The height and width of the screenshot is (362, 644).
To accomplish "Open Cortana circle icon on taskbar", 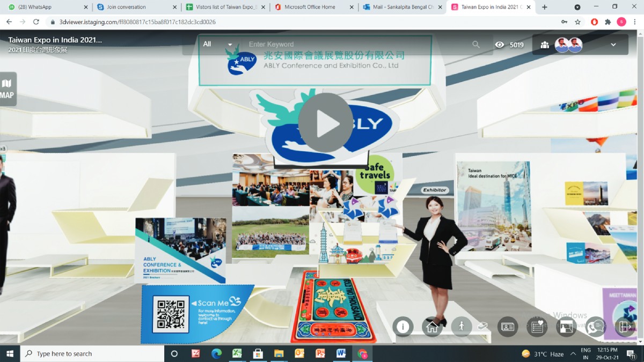I will (x=174, y=353).
